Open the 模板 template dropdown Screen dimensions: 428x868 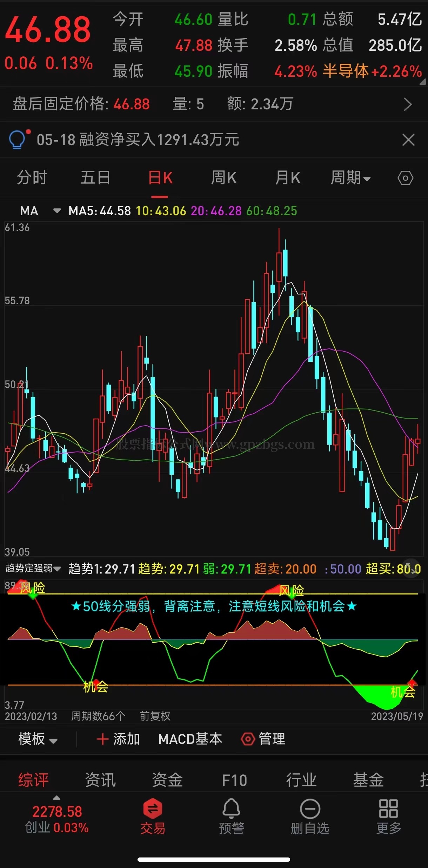pyautogui.click(x=38, y=739)
